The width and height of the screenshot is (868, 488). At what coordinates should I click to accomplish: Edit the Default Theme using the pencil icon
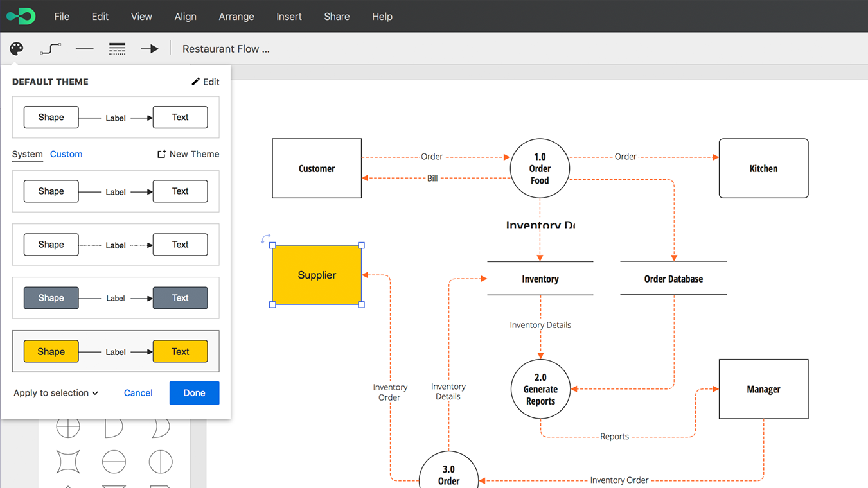(206, 82)
